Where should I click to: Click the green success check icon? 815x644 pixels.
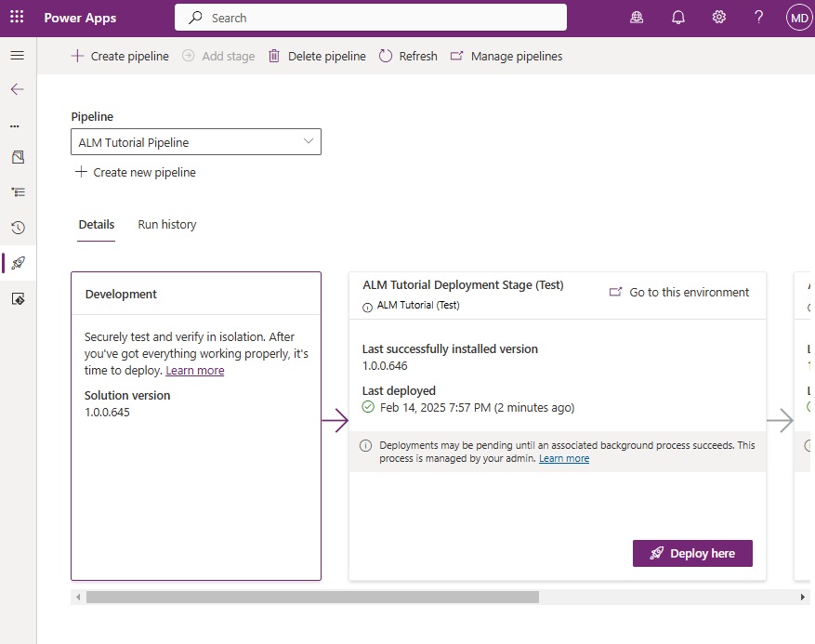(x=368, y=407)
